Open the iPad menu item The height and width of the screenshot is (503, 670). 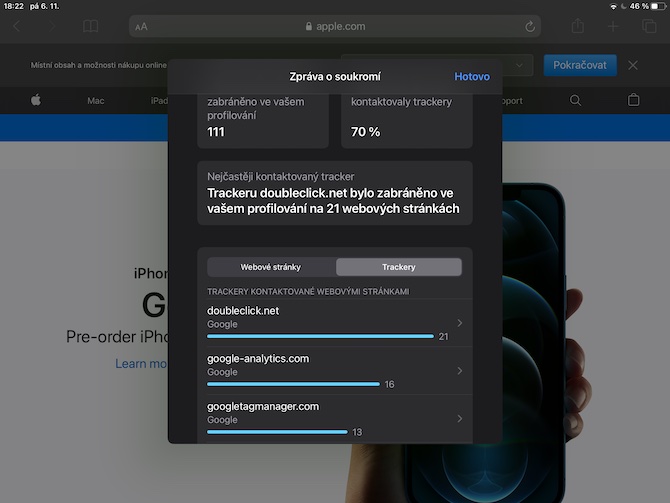(159, 101)
